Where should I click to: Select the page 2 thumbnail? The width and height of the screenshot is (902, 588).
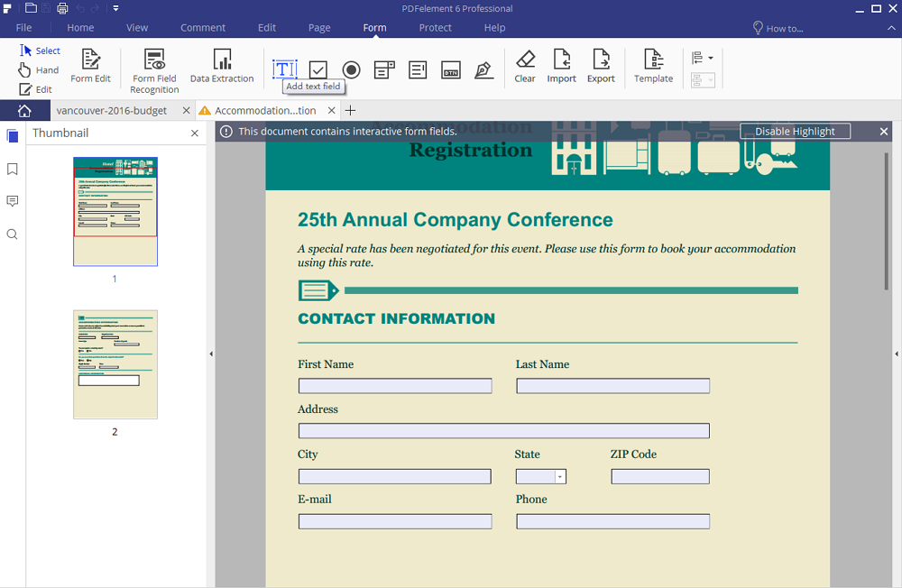[115, 364]
